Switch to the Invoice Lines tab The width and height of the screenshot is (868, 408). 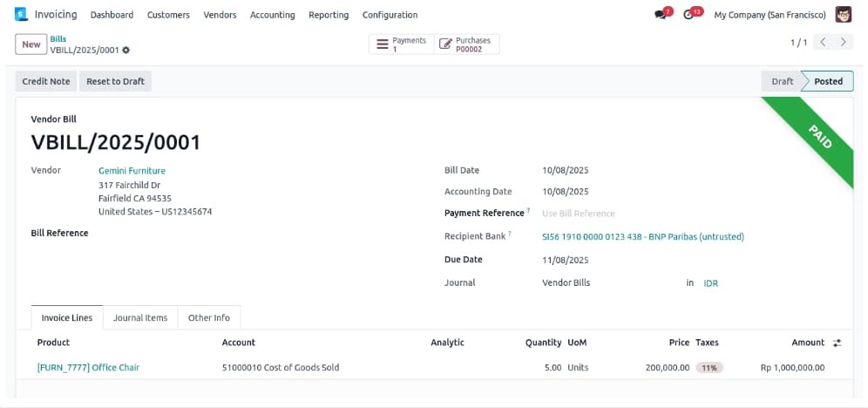pos(67,317)
